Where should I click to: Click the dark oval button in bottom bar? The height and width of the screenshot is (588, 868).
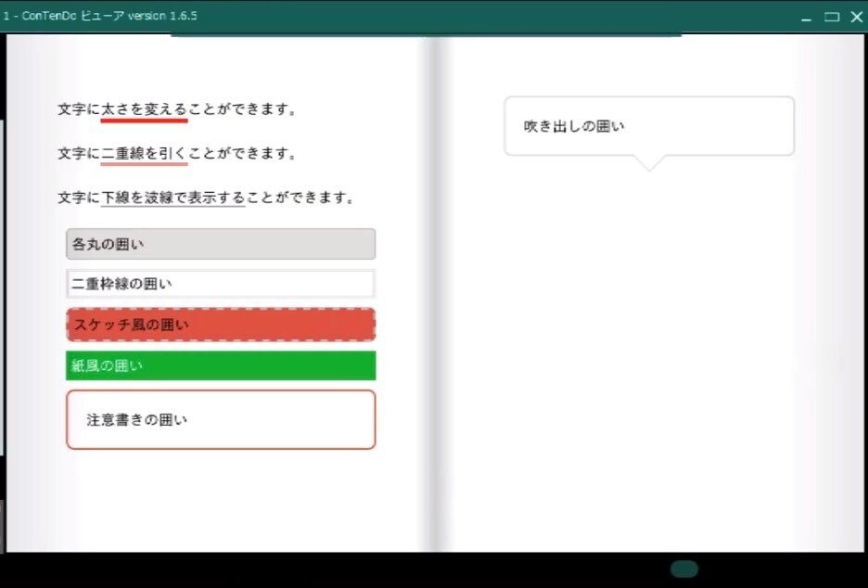pyautogui.click(x=684, y=569)
